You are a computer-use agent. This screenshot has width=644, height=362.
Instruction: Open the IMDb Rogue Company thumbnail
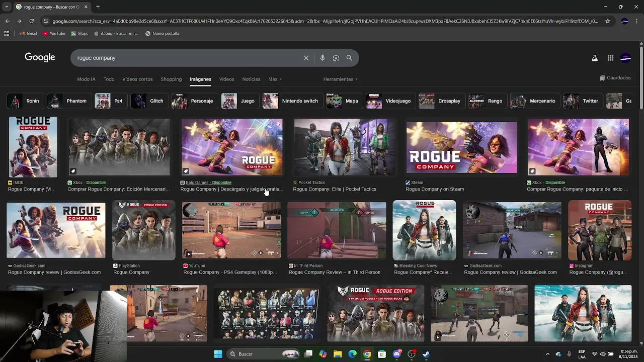tap(33, 147)
